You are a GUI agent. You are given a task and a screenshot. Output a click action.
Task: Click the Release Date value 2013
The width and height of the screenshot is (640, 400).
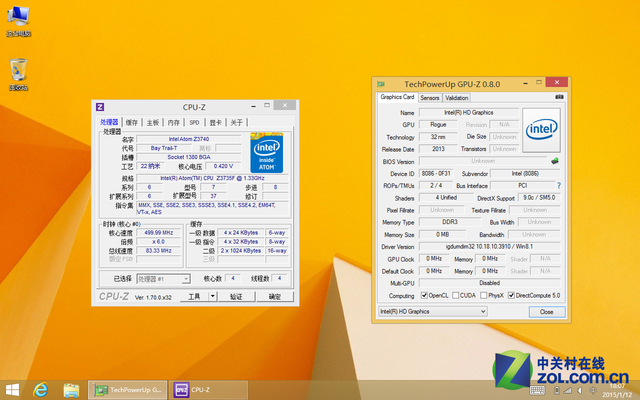[x=438, y=149]
